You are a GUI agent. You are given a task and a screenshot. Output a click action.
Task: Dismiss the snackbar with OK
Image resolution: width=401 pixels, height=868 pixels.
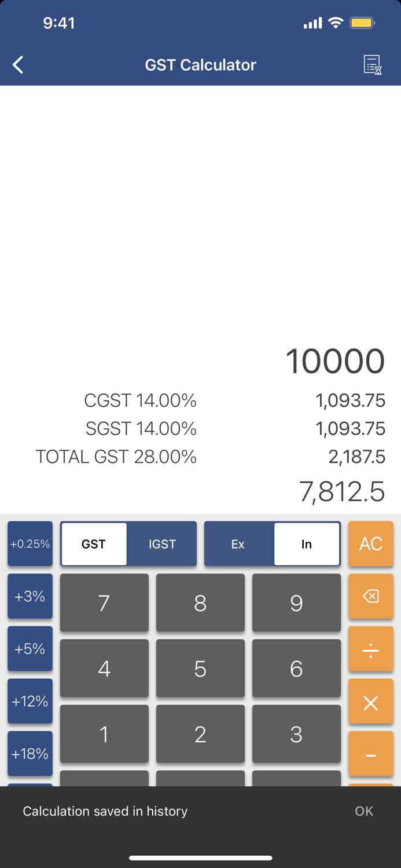point(364,811)
